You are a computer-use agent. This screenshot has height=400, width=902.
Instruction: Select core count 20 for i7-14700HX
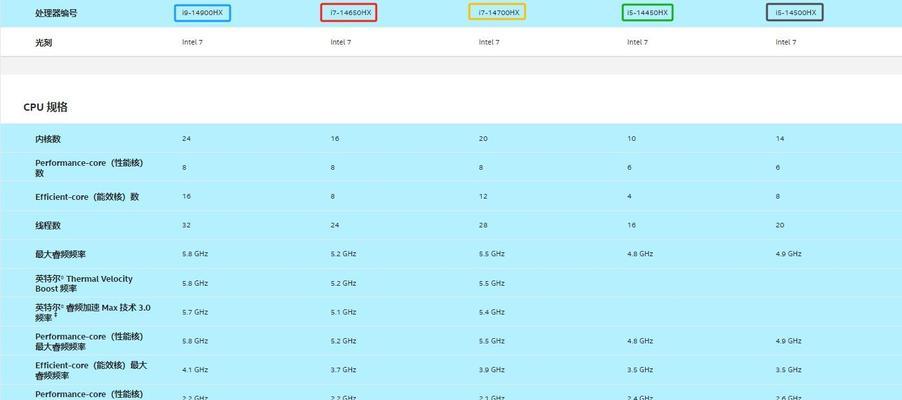point(483,139)
